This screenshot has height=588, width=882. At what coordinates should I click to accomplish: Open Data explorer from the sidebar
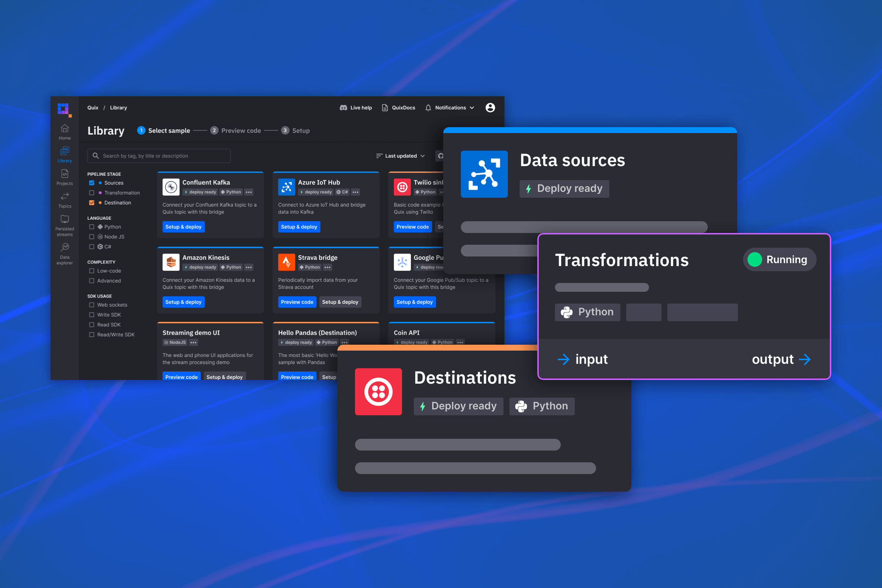tap(65, 254)
